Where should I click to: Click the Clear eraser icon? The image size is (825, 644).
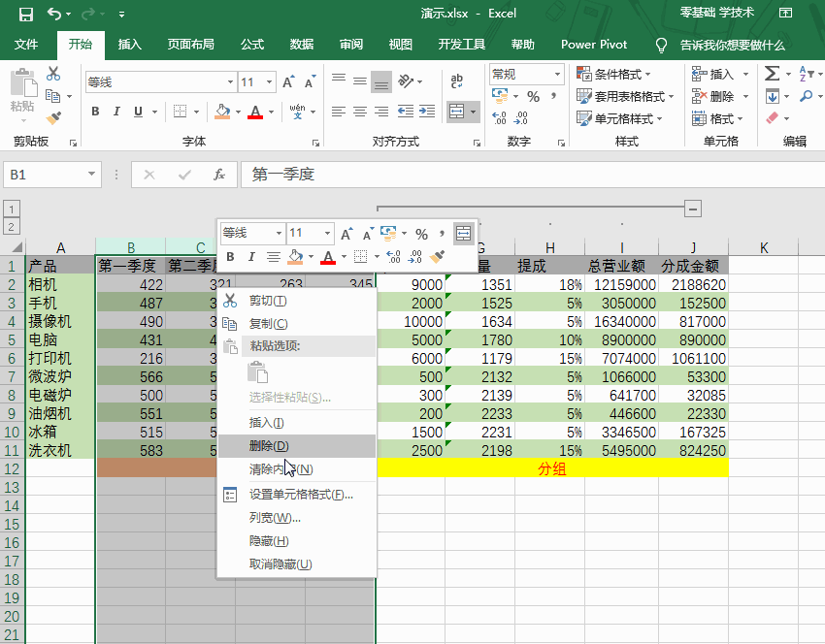click(x=772, y=118)
